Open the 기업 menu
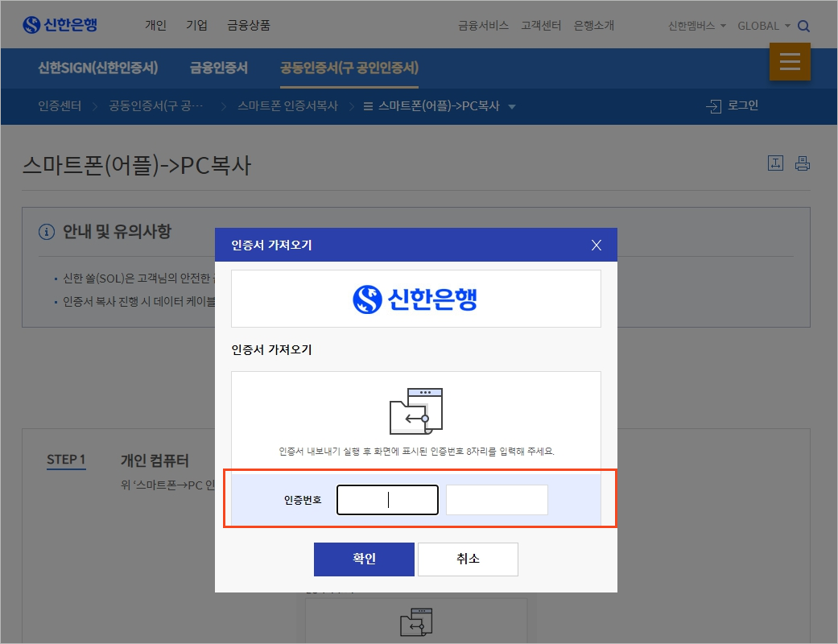The width and height of the screenshot is (838, 644). [x=196, y=25]
